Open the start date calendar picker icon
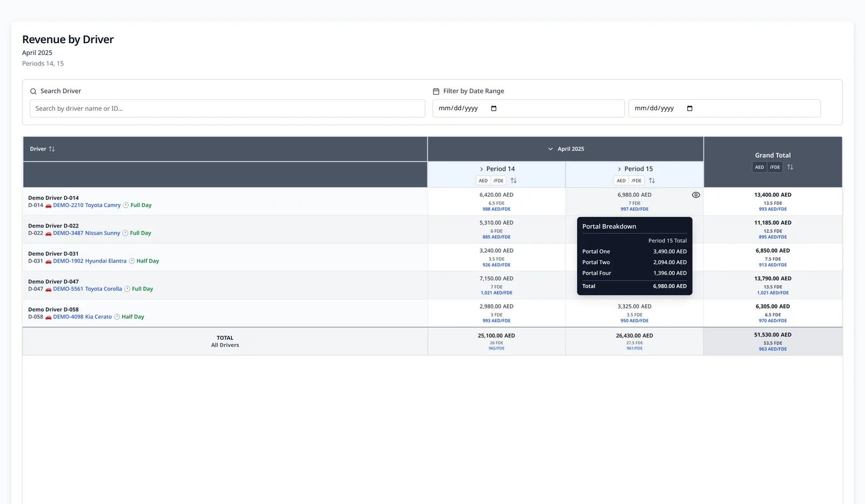This screenshot has width=865, height=504. coord(494,109)
